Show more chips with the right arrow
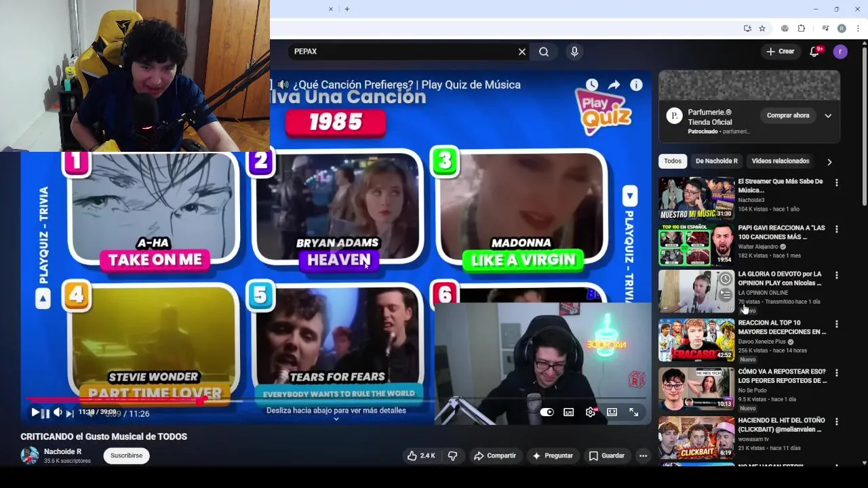The image size is (868, 488). click(x=829, y=162)
